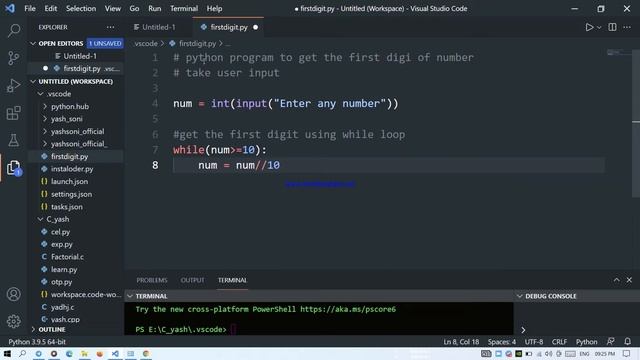This screenshot has width=640, height=360.
Task: Open the View menu
Action: (113, 9)
